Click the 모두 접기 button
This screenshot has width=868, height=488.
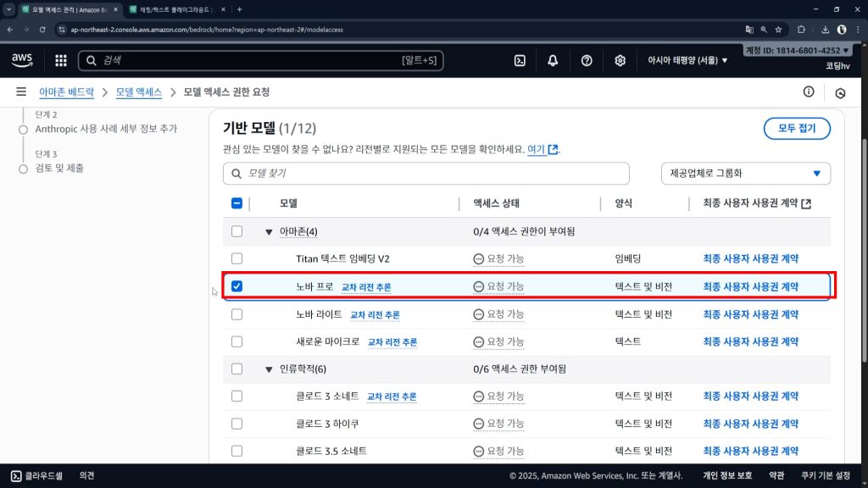pos(797,129)
